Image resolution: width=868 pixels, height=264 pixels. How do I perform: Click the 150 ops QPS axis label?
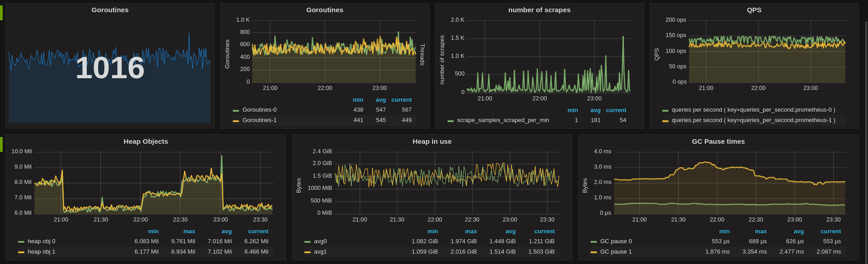click(x=676, y=35)
